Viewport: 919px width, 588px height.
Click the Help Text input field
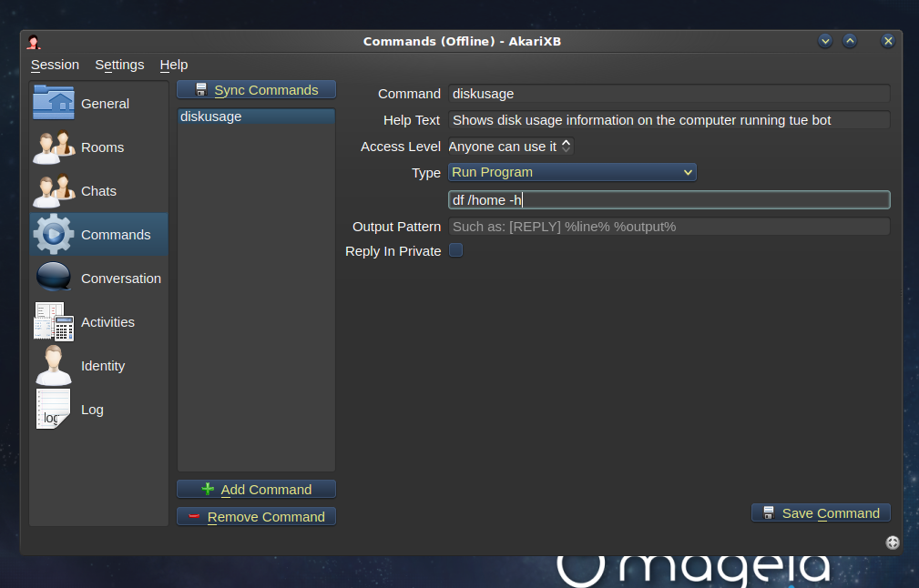pos(669,120)
